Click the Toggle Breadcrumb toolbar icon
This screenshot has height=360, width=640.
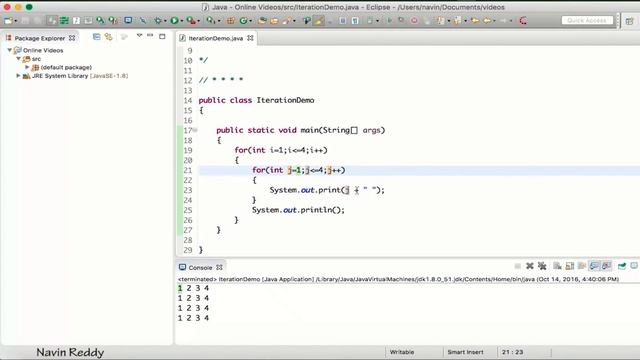pos(307,20)
